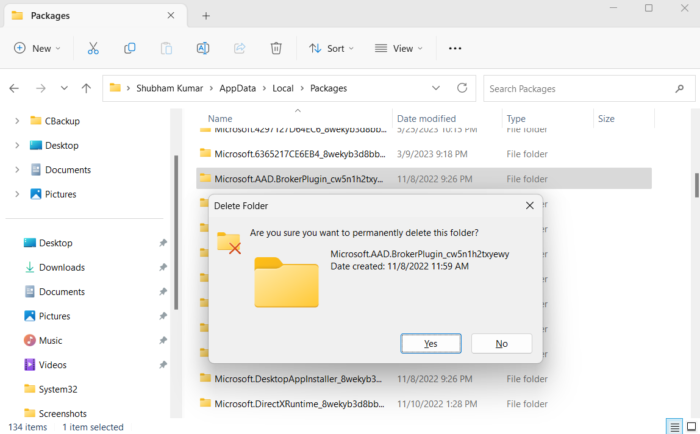Switch to details view icon in status bar
This screenshot has height=434, width=700.
click(674, 426)
